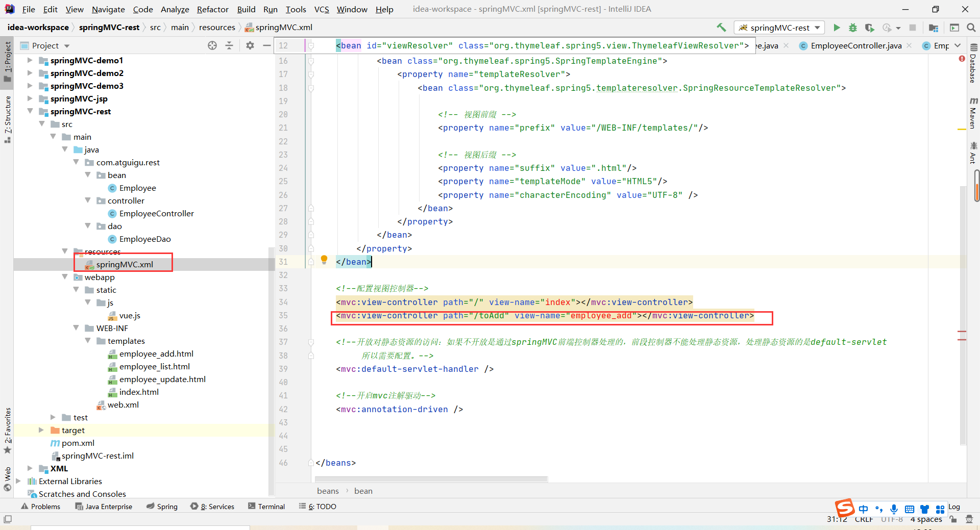Viewport: 980px width, 530px height.
Task: Run the springMVC-rest configuration
Action: [837, 28]
